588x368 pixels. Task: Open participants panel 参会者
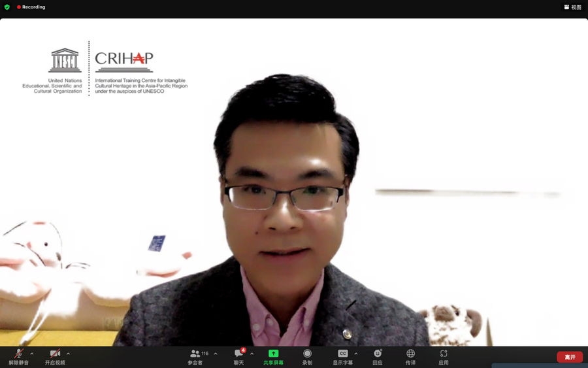[x=196, y=357]
